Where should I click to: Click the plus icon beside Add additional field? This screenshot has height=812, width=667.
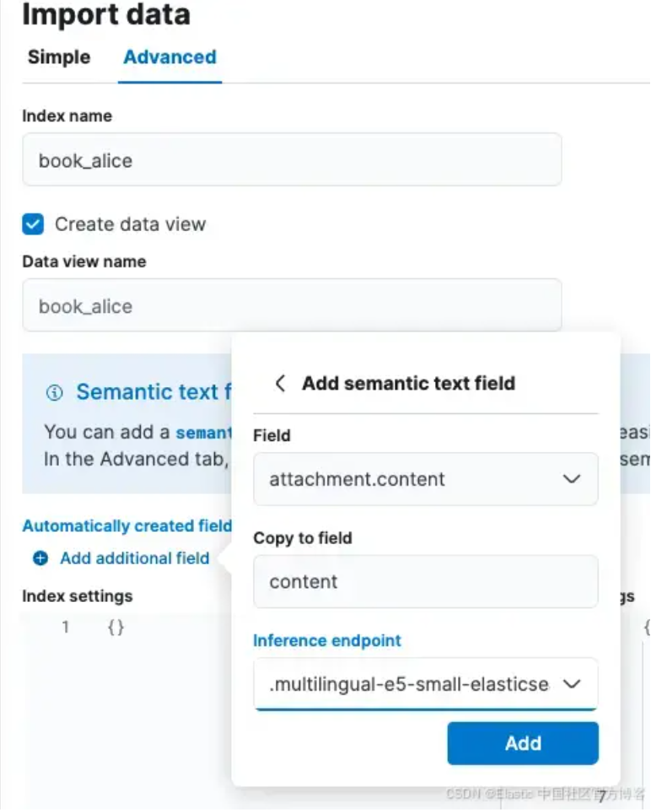click(40, 558)
